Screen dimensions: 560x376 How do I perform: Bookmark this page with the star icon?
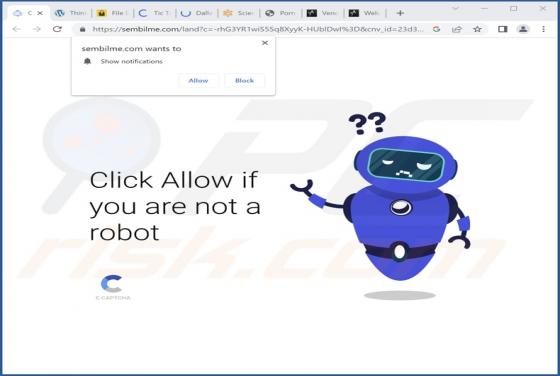pyautogui.click(x=477, y=29)
